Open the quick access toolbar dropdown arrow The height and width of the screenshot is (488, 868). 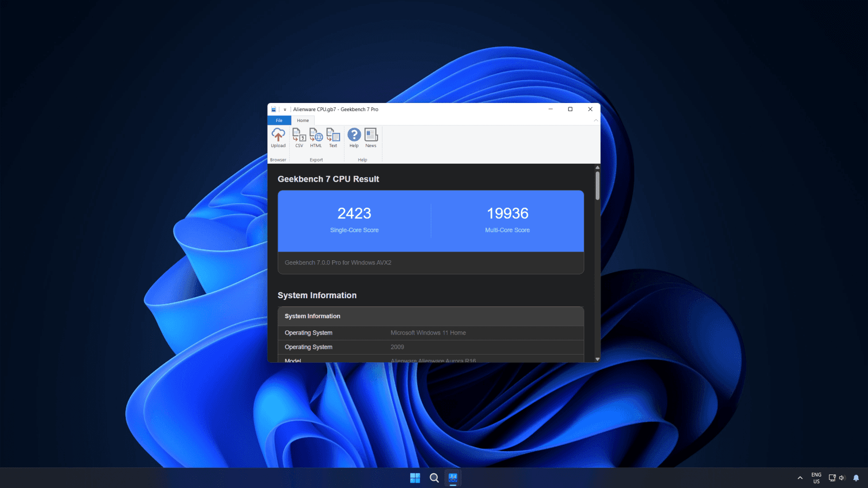pyautogui.click(x=285, y=110)
